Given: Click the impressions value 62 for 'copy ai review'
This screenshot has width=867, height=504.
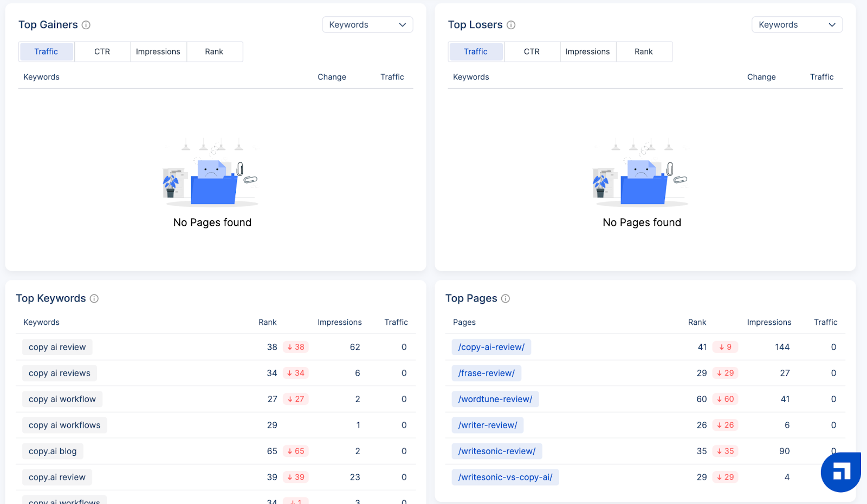Looking at the screenshot, I should click(355, 347).
